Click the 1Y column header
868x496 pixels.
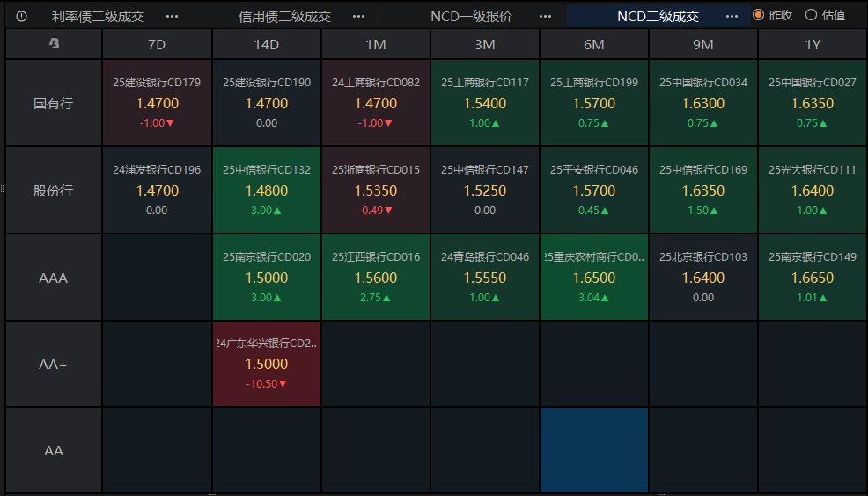click(813, 44)
